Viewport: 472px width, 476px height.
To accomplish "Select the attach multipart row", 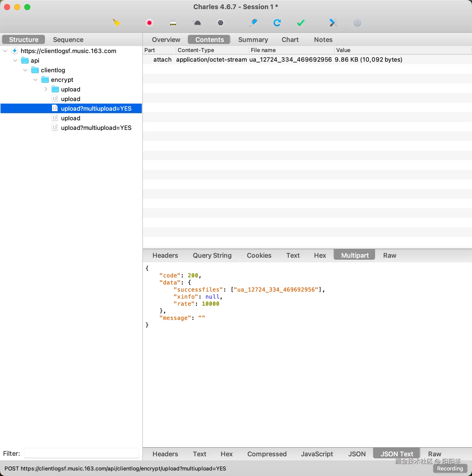I will click(307, 59).
